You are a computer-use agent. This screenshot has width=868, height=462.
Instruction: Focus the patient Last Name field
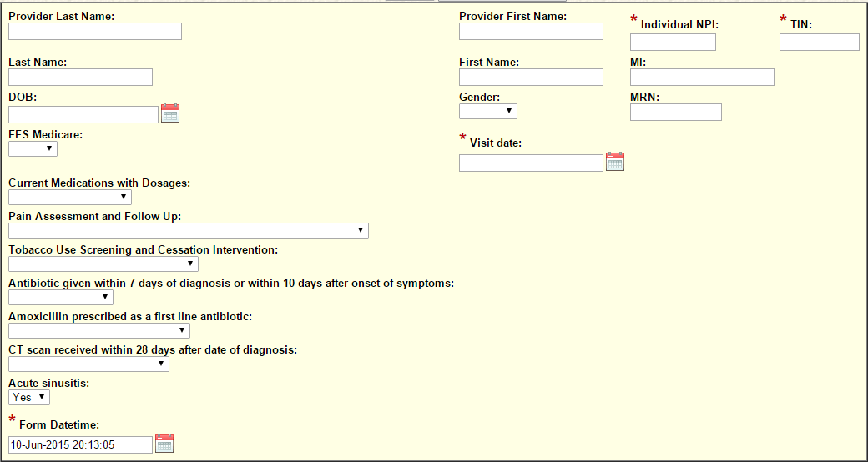[80, 78]
